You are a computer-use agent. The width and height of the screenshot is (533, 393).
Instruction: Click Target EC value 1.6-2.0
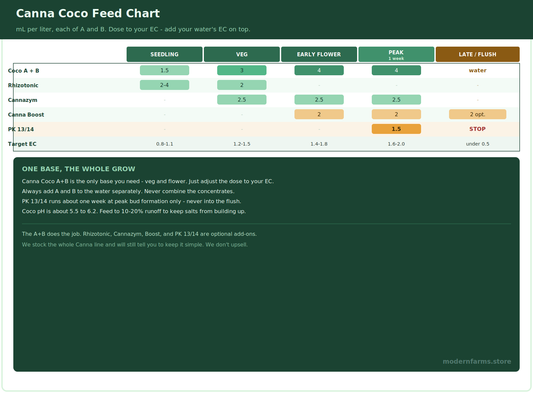click(396, 144)
